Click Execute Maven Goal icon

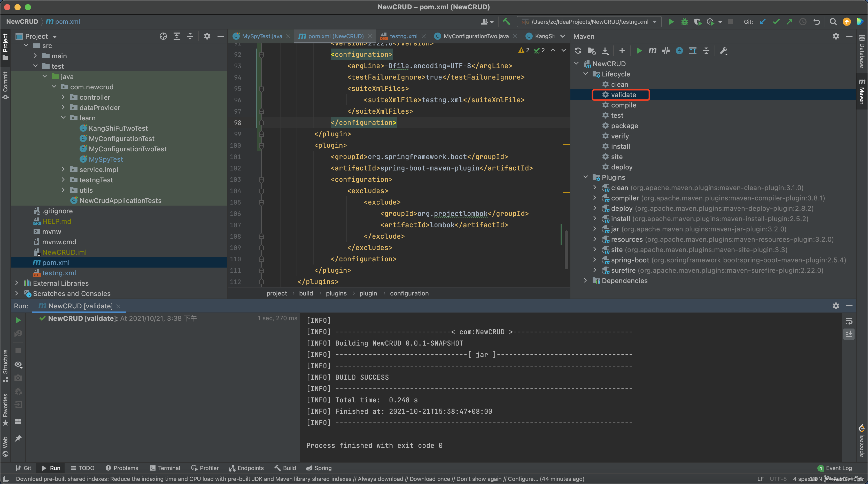(x=652, y=51)
